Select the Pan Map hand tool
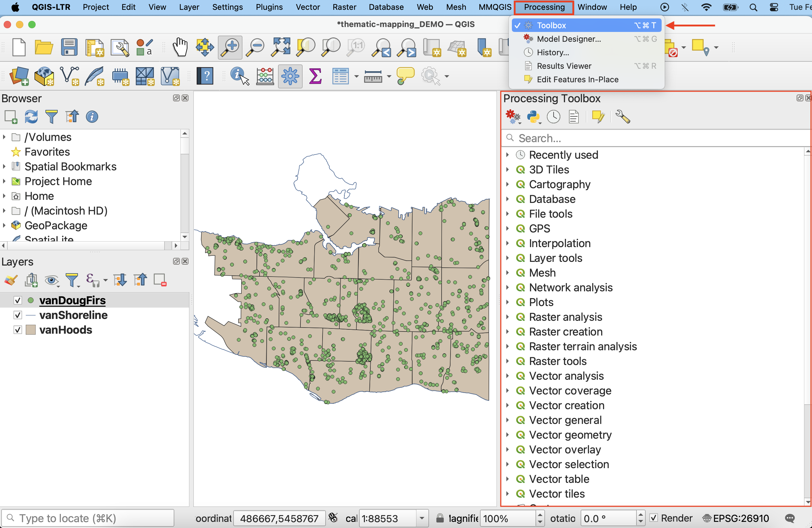Image resolution: width=812 pixels, height=528 pixels. (180, 47)
